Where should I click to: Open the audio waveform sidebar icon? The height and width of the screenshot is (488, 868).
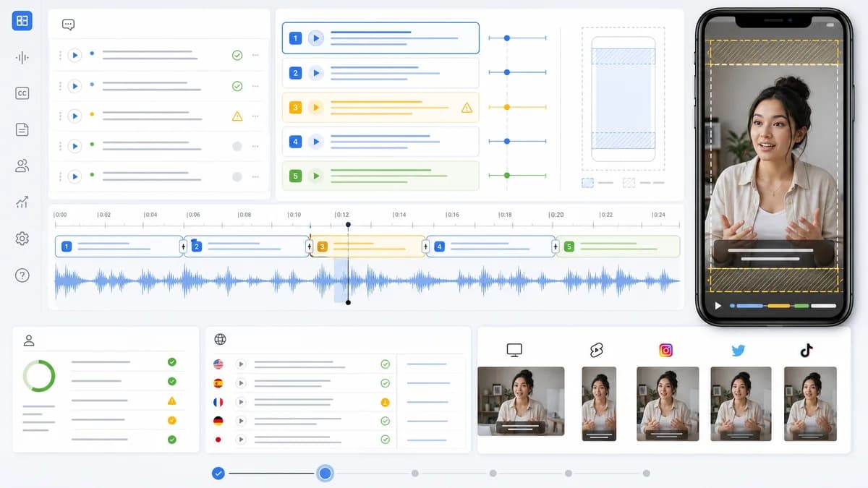coord(22,58)
